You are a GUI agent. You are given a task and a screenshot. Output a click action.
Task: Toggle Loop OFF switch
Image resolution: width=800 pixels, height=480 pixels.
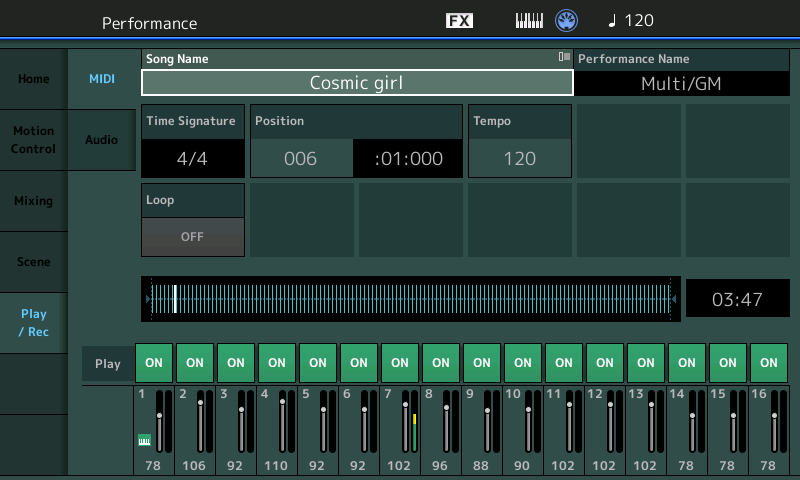(x=192, y=237)
